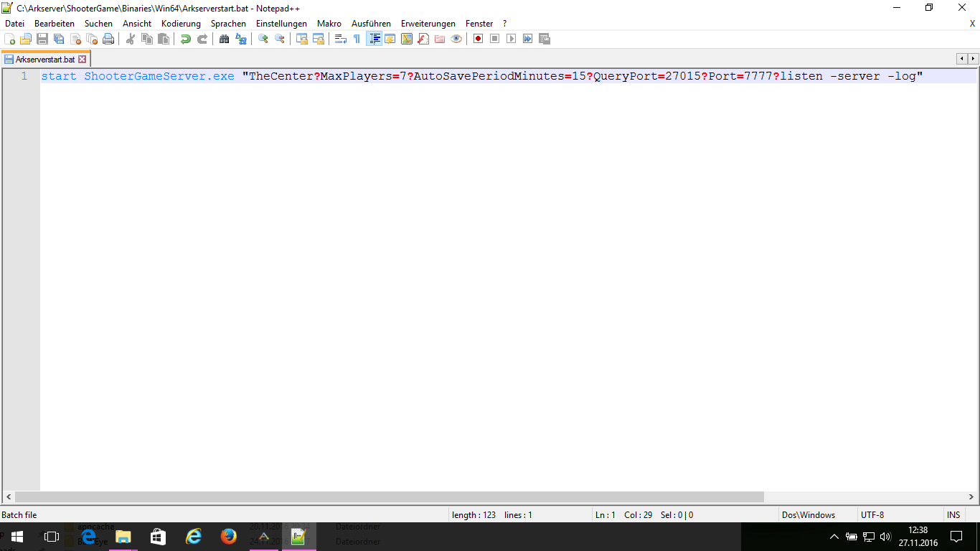Click the X at the menu bar's right end
This screenshot has width=980, height=551.
click(973, 24)
